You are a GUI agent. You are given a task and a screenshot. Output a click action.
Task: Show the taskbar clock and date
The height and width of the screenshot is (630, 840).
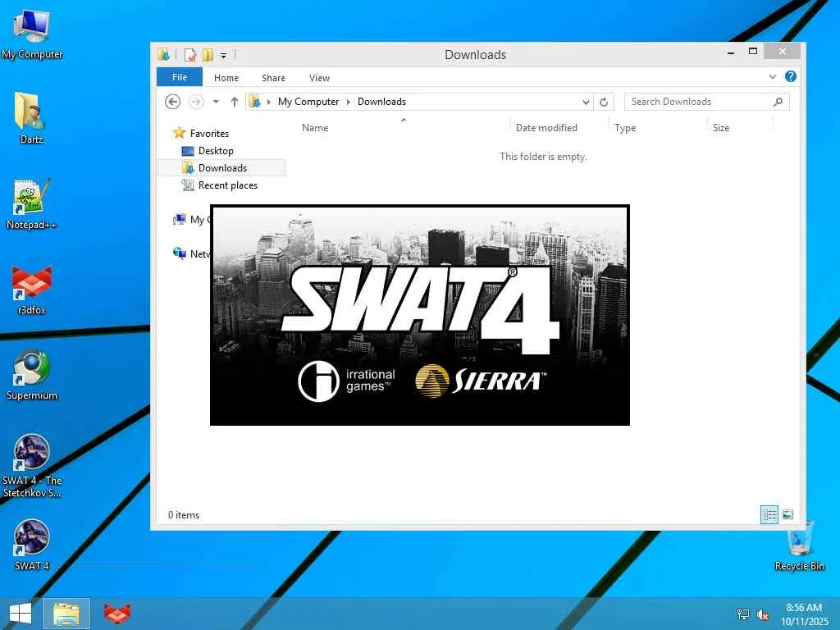(804, 614)
